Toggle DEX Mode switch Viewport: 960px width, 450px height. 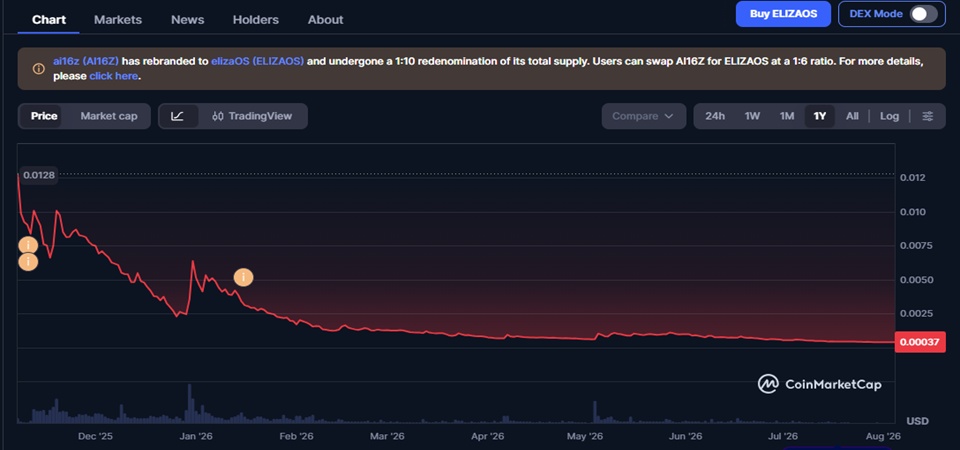pyautogui.click(x=923, y=14)
